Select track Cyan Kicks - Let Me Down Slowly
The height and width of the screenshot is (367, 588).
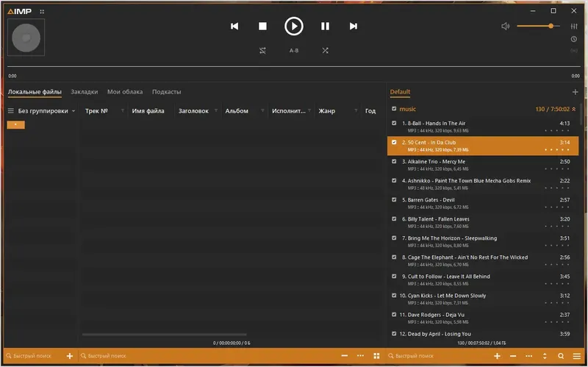click(483, 299)
